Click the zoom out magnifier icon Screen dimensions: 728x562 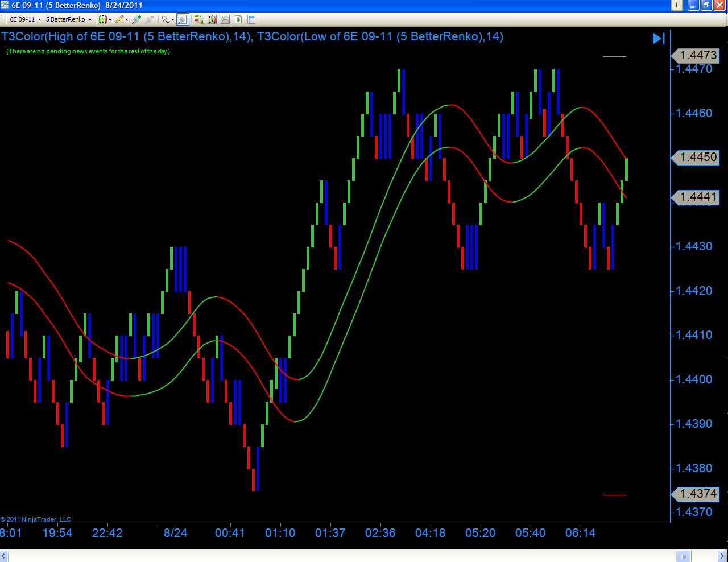150,19
